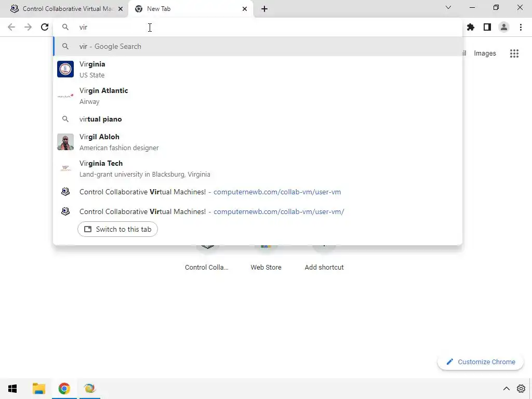
Task: Click the Virginia state seal icon
Action: (x=65, y=69)
